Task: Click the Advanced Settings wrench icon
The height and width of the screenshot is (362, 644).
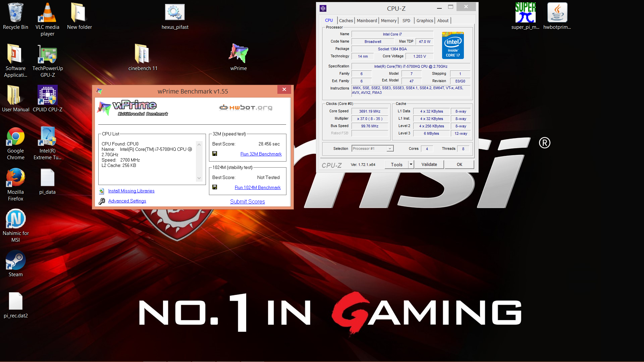Action: tap(101, 201)
